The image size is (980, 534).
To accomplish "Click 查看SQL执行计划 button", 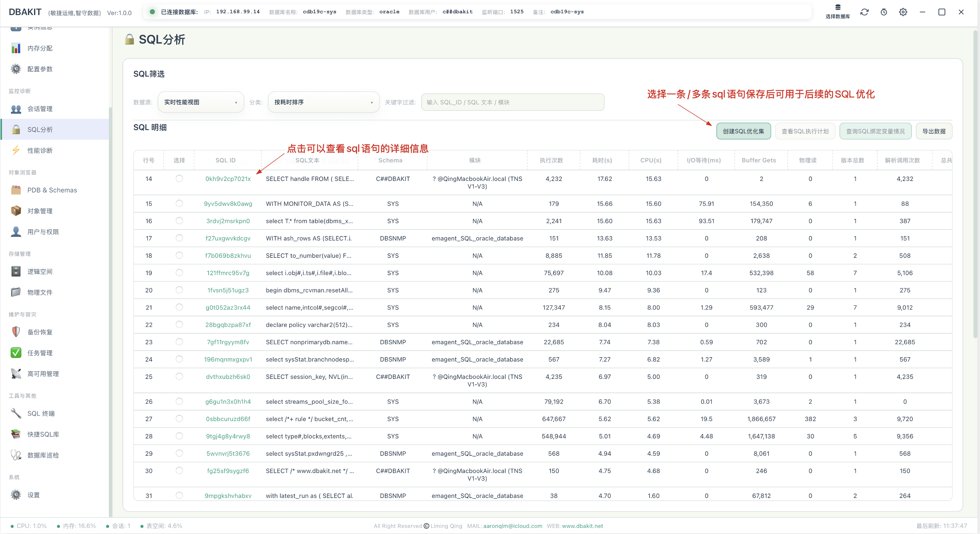I will click(x=805, y=131).
